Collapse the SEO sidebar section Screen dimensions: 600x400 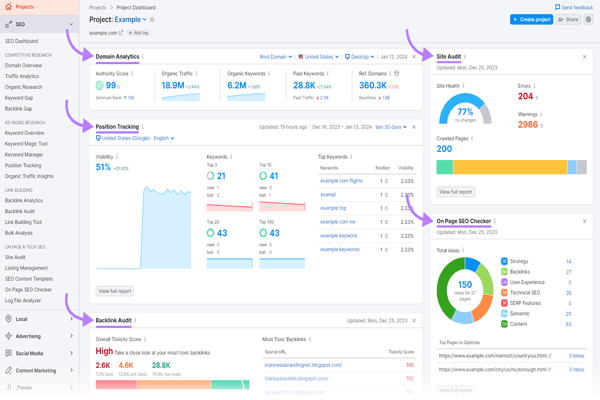coord(71,23)
